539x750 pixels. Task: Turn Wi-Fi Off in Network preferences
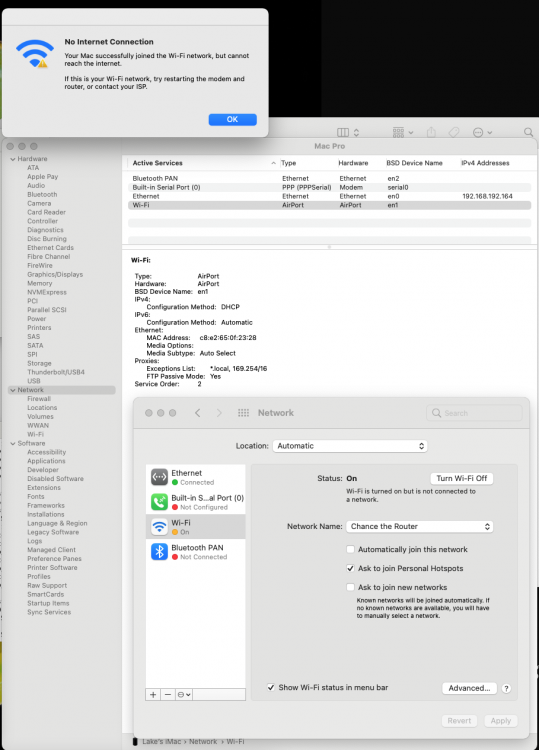click(x=462, y=478)
